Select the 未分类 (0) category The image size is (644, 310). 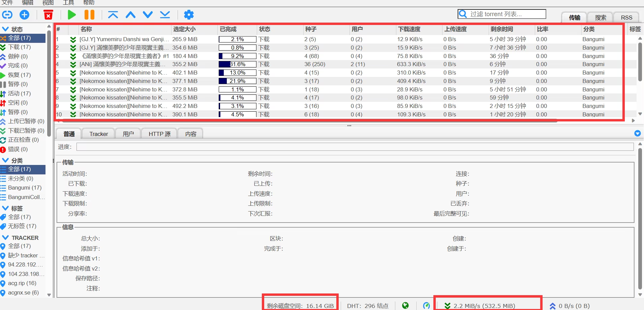pos(21,178)
